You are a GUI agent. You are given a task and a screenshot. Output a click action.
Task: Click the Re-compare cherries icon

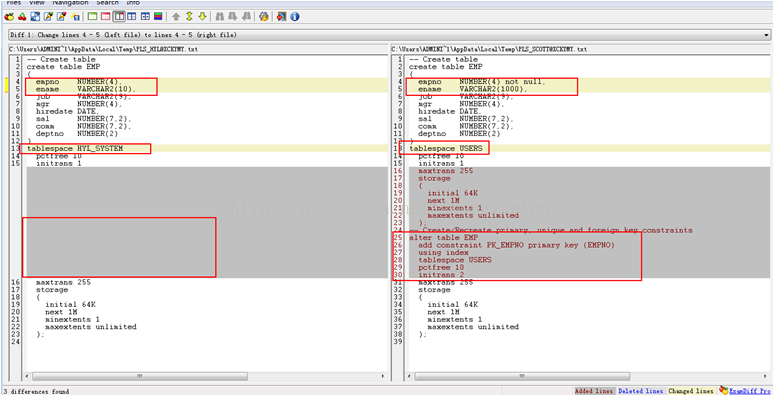click(x=22, y=17)
